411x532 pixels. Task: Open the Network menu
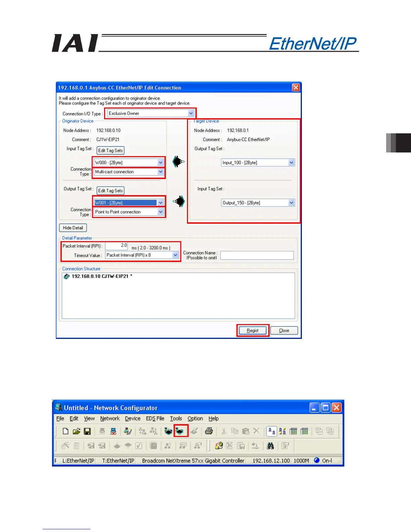[110, 418]
